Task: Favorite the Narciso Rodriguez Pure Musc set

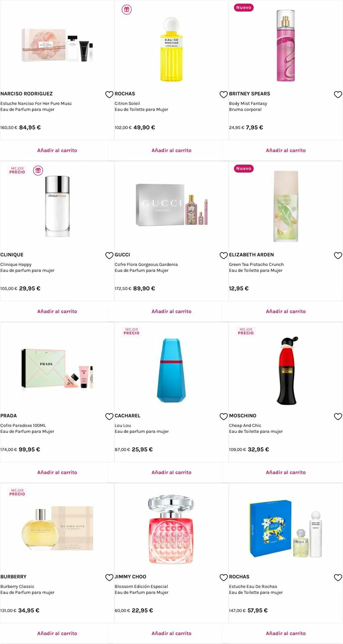Action: point(109,95)
